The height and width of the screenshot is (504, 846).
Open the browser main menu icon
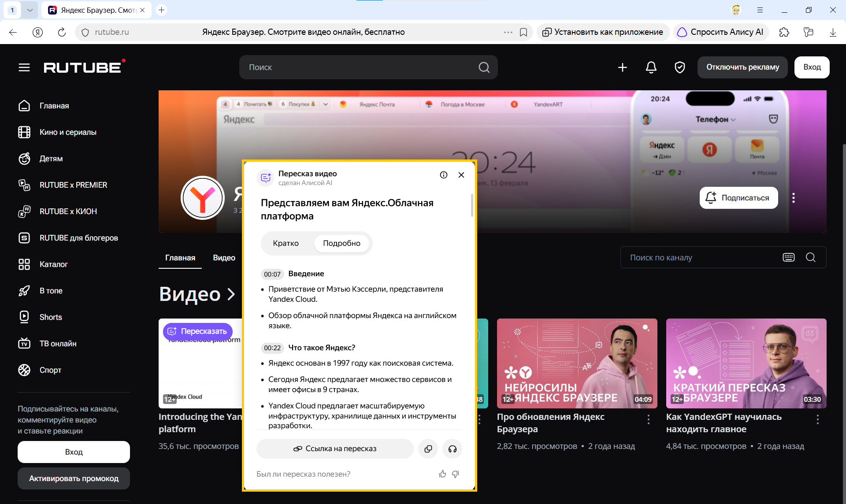pos(760,10)
